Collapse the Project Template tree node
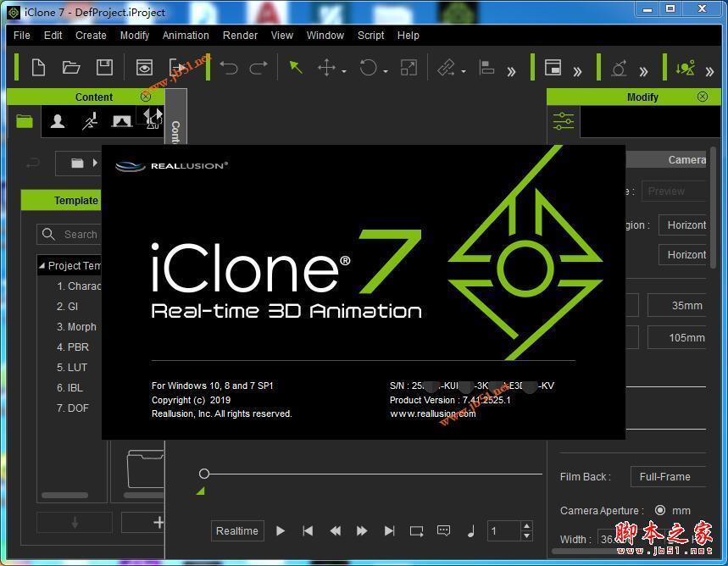Viewport: 728px width, 566px height. (x=42, y=266)
